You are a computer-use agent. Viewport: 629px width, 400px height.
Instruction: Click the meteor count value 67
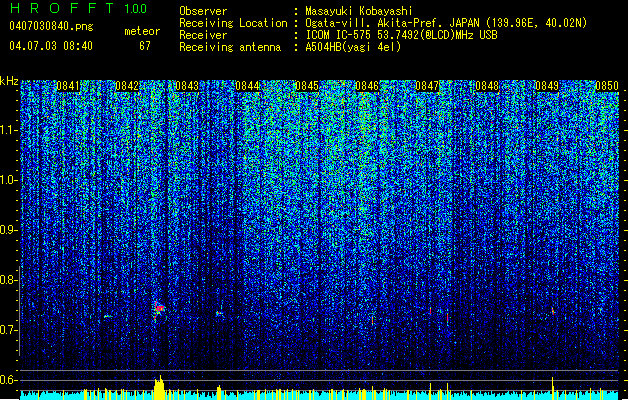coord(145,46)
